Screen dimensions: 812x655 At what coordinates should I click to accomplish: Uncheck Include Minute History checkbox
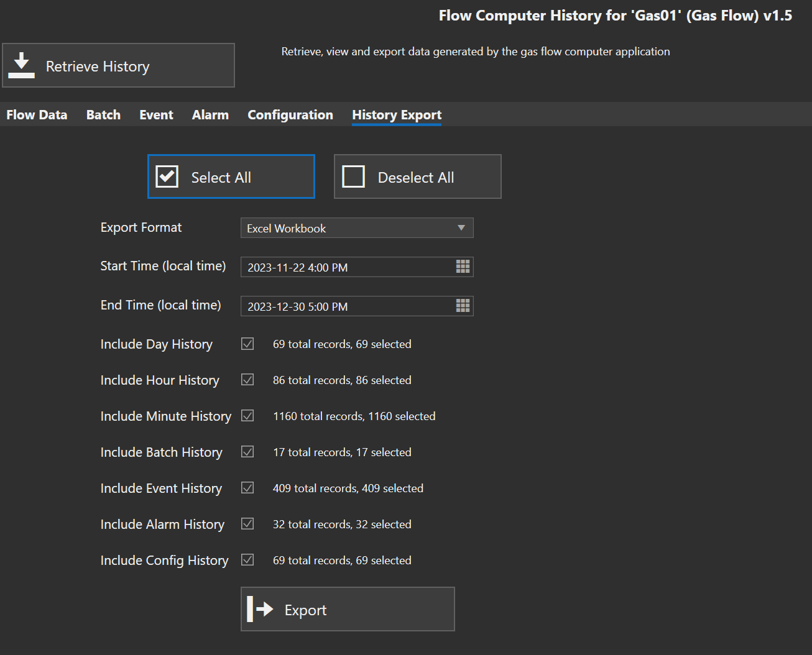[x=247, y=416]
